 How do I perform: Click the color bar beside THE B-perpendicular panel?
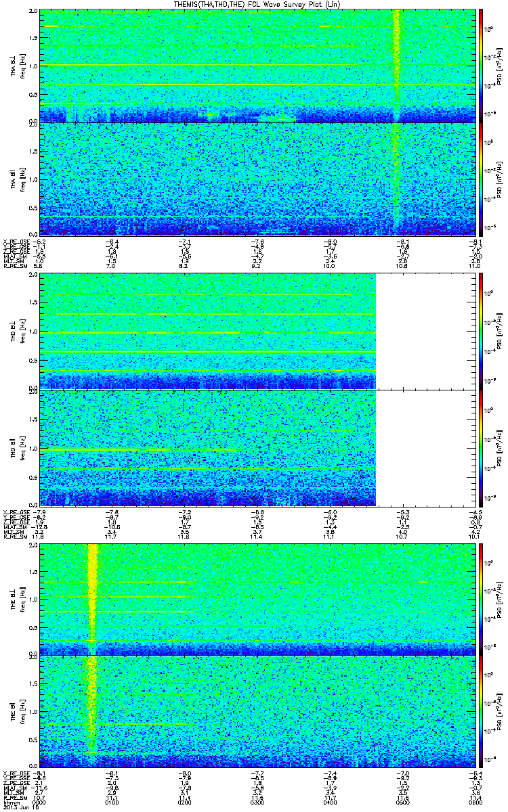tap(481, 599)
